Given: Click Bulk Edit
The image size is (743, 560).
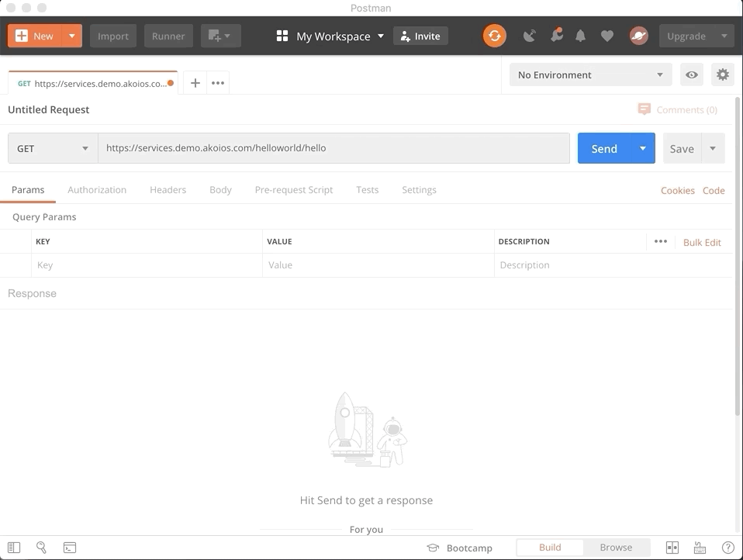Looking at the screenshot, I should pos(702,243).
